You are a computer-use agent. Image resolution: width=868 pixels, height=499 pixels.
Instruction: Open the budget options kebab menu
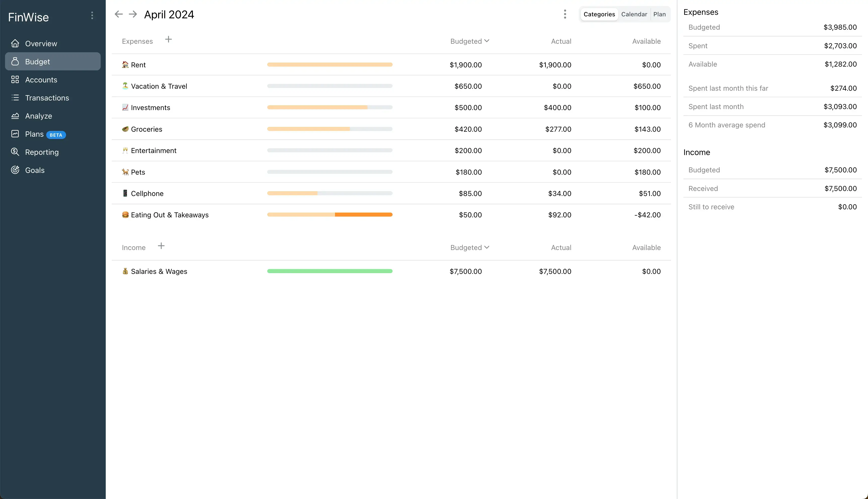pos(565,14)
